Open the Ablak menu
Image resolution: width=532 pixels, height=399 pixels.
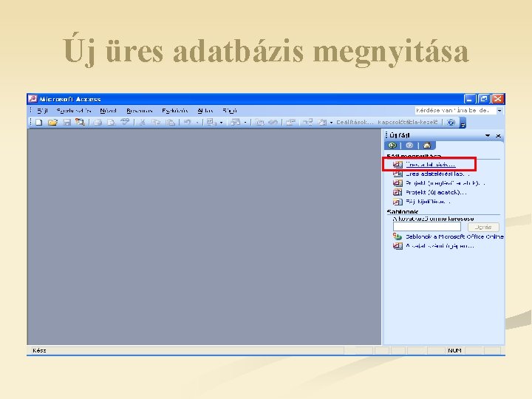pyautogui.click(x=205, y=111)
